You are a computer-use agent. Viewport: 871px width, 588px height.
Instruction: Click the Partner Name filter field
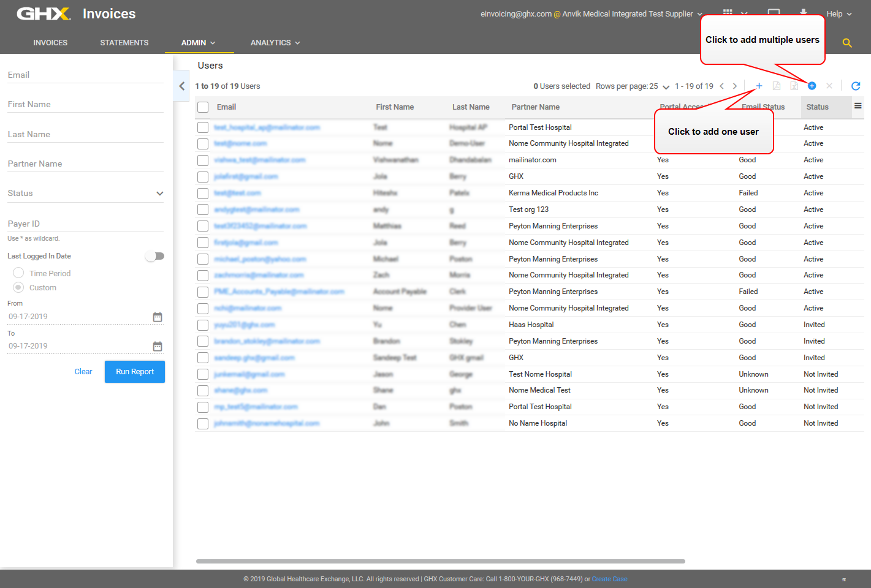85,164
